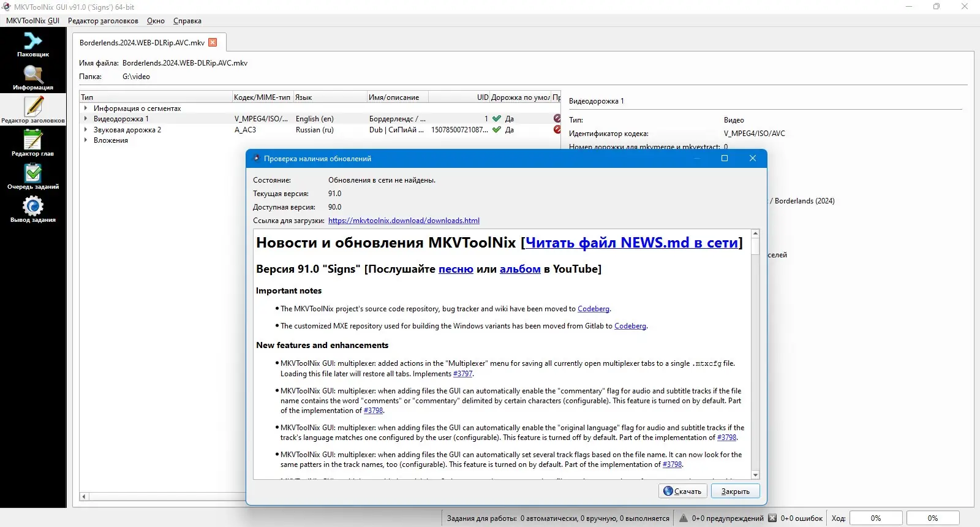Open the Паковщик (multiplexer) tool
The height and width of the screenshot is (527, 980).
point(33,45)
